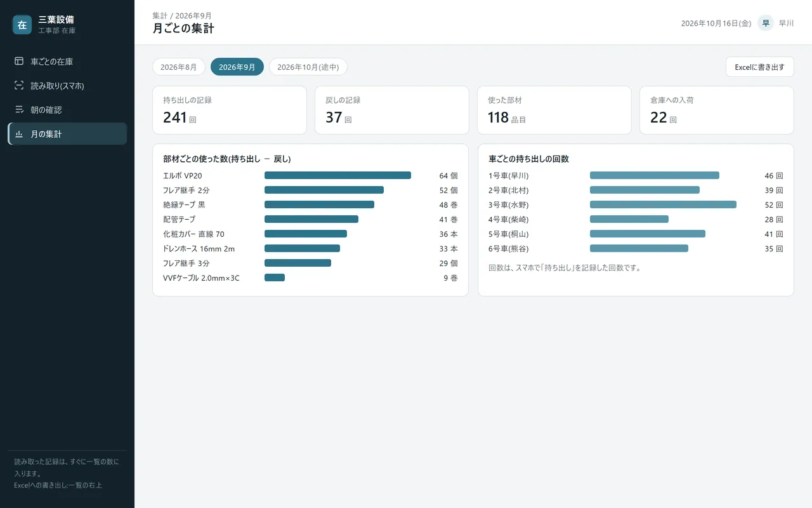Viewport: 812px width, 508px height.
Task: Click the 46 回 value
Action: tap(774, 175)
